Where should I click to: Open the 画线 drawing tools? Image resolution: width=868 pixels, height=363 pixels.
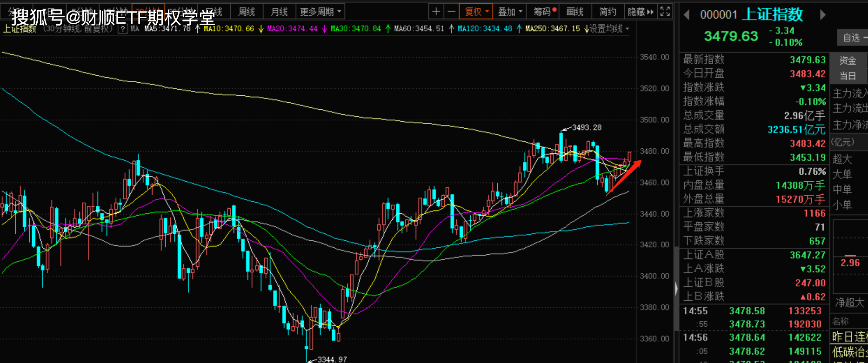[575, 12]
